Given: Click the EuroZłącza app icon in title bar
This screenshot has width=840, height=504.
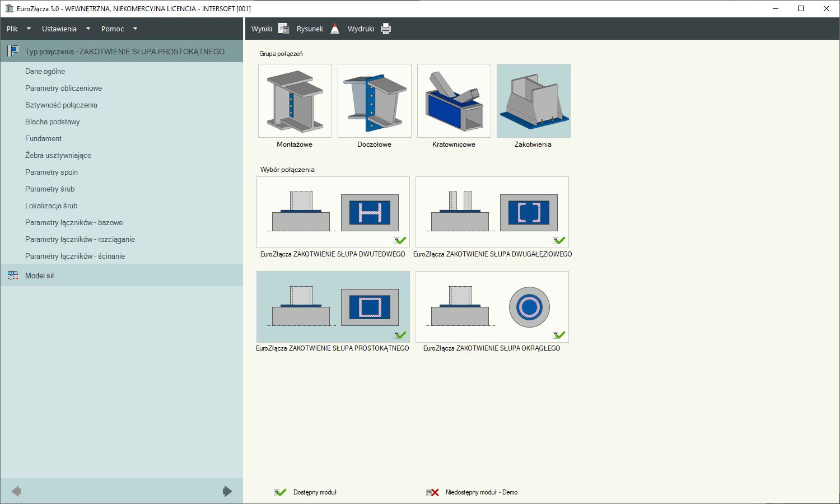Looking at the screenshot, I should 9,8.
